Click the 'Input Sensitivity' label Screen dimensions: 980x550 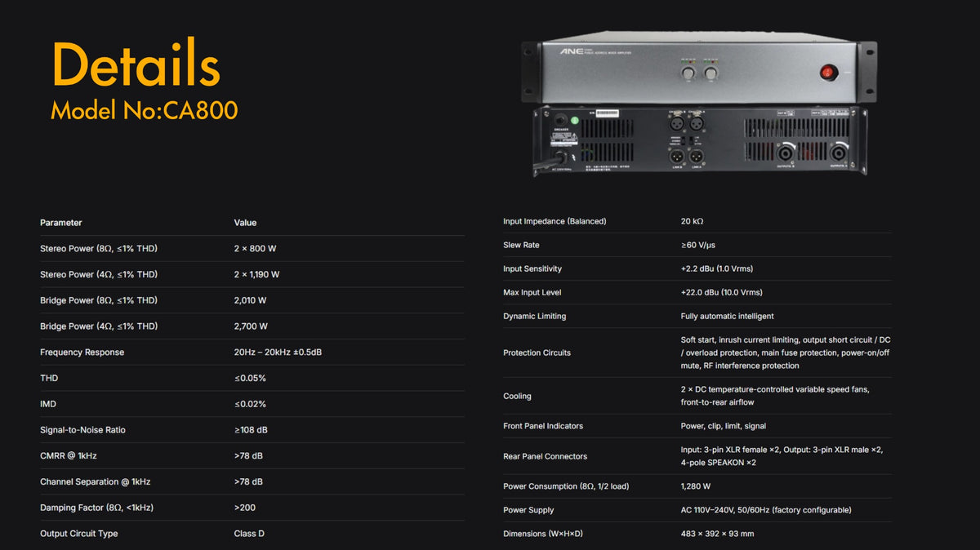(532, 268)
